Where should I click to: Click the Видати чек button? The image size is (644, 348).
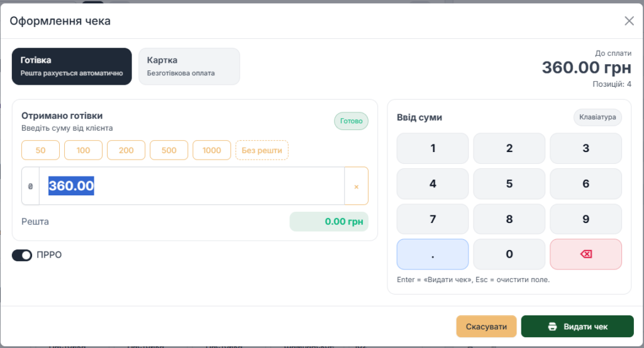[577, 327]
